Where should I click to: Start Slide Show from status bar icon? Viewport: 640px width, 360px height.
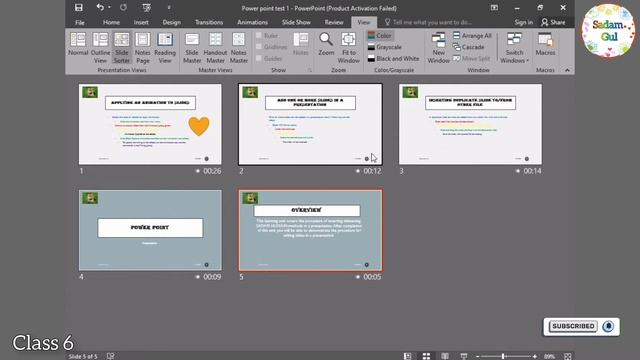(x=464, y=356)
